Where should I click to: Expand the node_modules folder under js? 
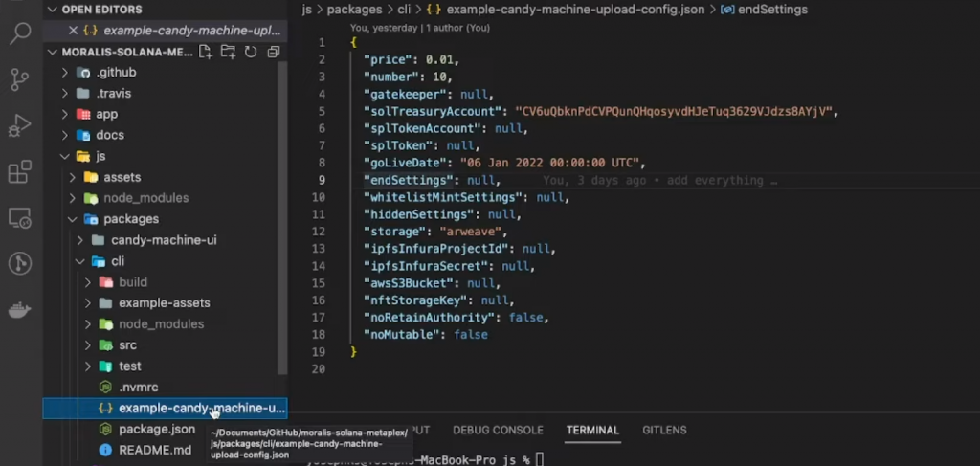coord(73,198)
